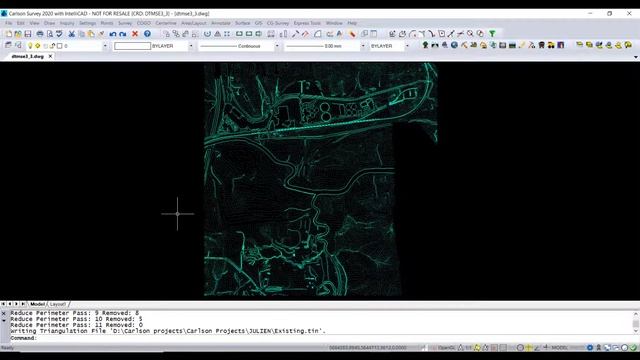Create a new drawing with New icon

[x=9, y=34]
